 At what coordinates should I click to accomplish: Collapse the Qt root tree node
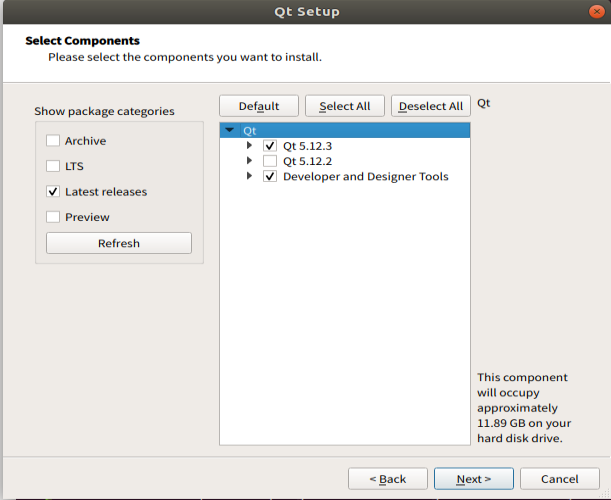click(230, 130)
